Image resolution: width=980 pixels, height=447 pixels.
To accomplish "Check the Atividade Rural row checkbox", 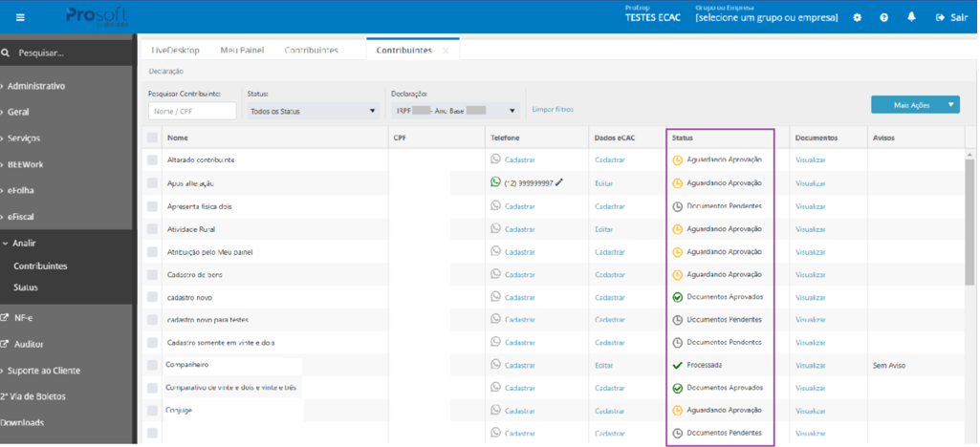I will click(153, 229).
